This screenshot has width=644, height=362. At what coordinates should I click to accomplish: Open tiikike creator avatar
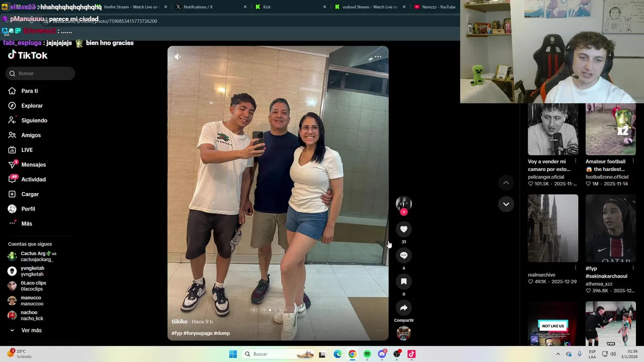(x=404, y=203)
